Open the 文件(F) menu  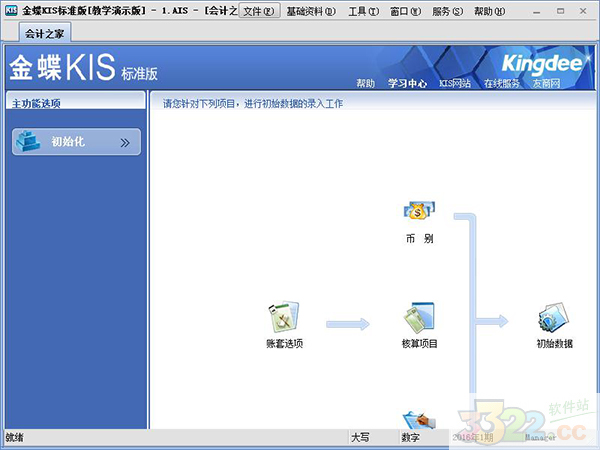(259, 11)
